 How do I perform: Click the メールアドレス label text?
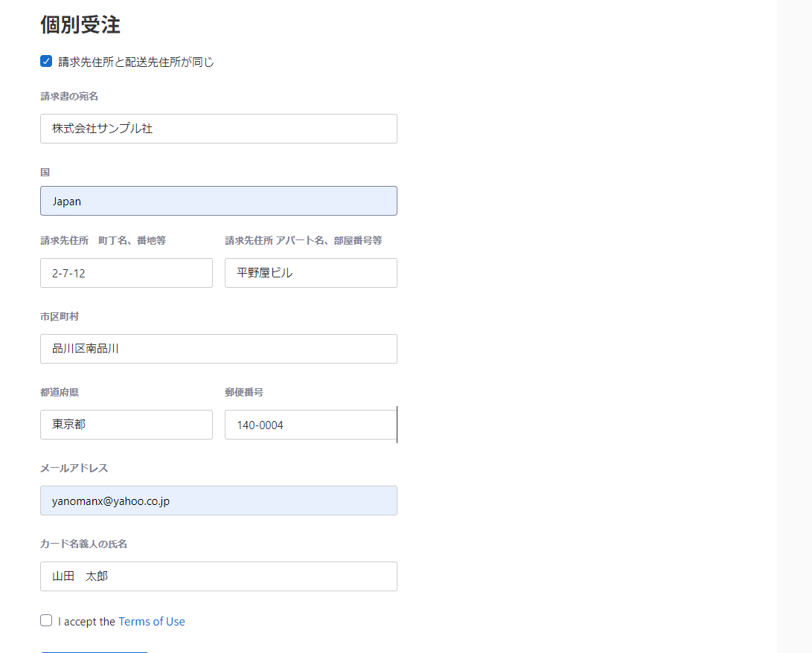74,468
